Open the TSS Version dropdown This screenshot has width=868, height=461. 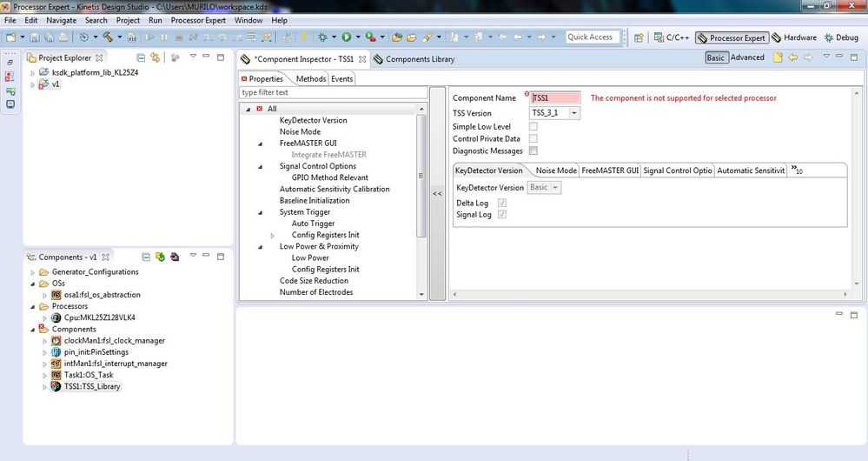pos(574,113)
